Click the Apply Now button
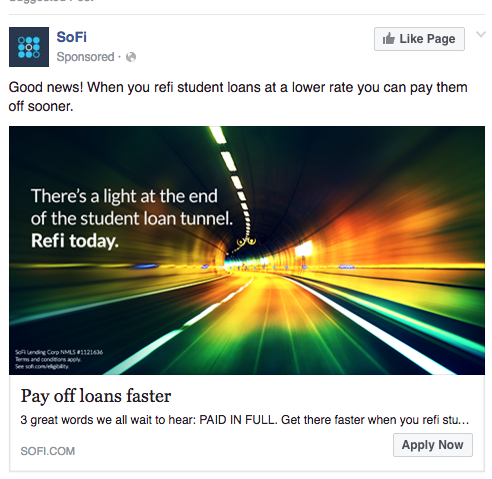 pyautogui.click(x=433, y=445)
